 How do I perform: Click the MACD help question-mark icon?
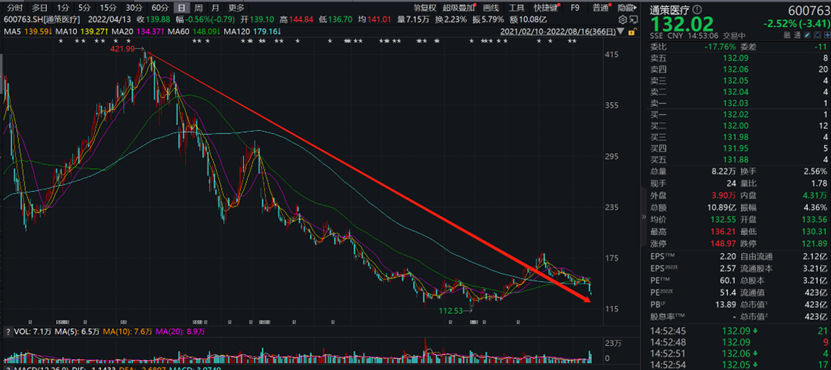click(7, 368)
